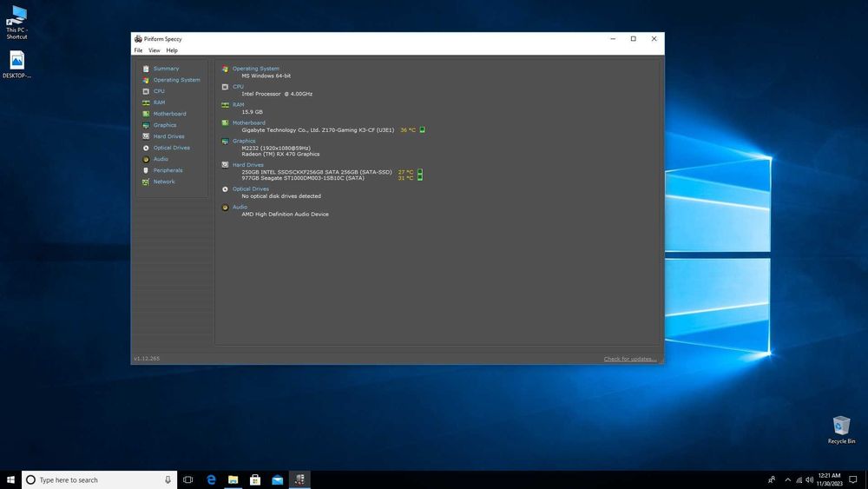Open This PC shortcut on desktop
Screen dimensions: 868x489
16,23
